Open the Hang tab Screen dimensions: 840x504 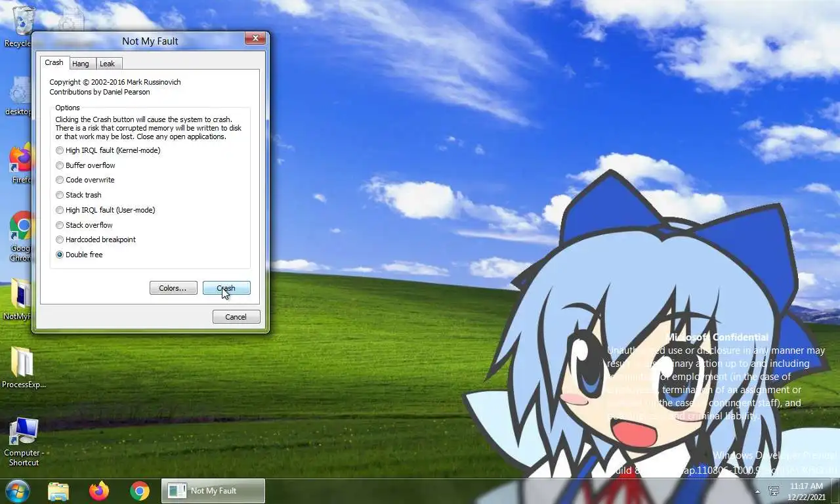81,64
